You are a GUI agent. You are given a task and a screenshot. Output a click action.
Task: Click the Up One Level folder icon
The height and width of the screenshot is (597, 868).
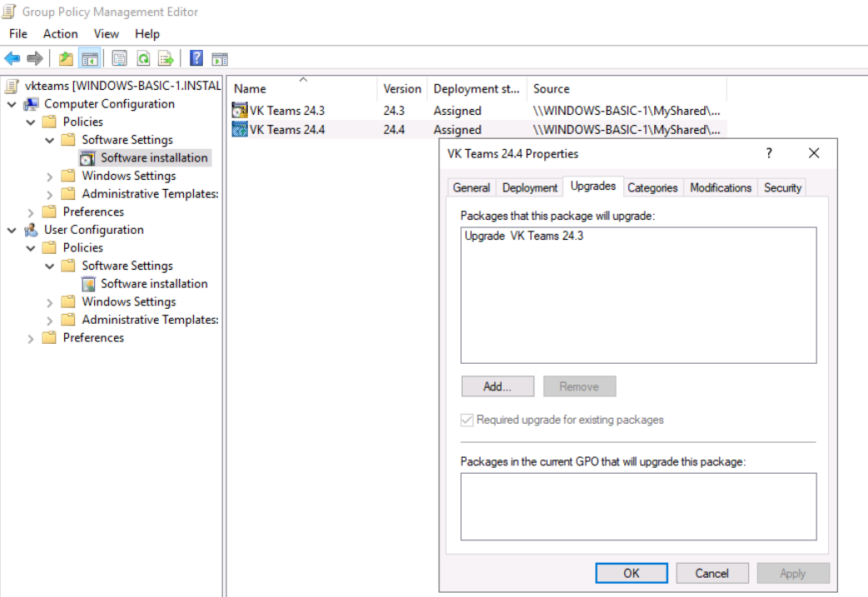(66, 58)
